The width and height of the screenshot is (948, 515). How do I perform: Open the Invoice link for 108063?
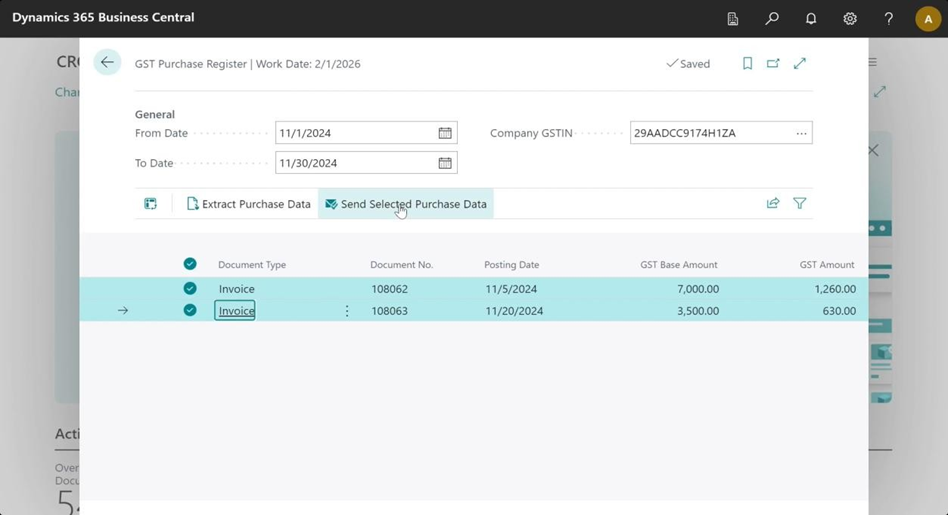coord(236,311)
